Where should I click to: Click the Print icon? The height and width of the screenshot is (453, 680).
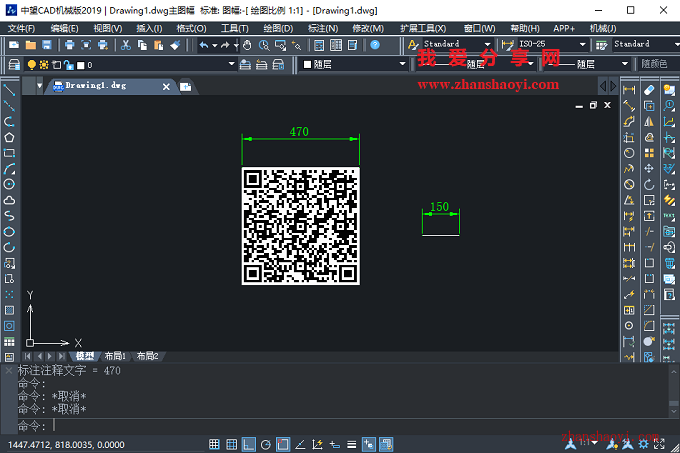tap(69, 45)
